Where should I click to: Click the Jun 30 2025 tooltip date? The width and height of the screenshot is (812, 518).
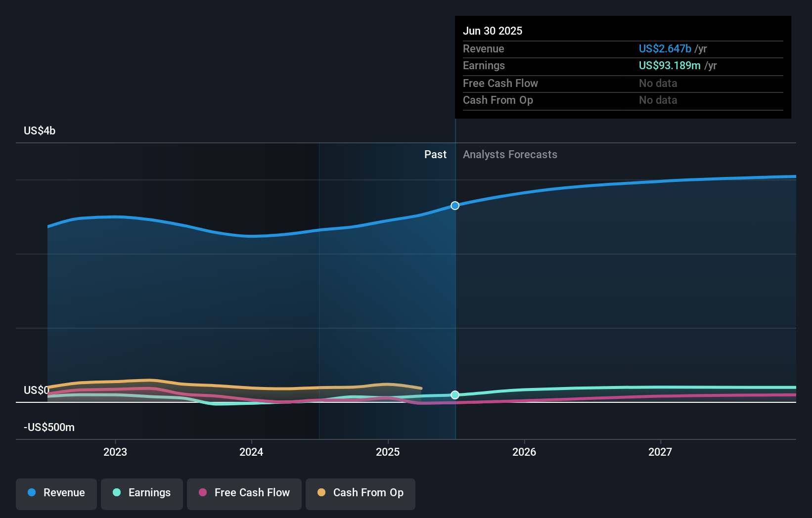493,31
